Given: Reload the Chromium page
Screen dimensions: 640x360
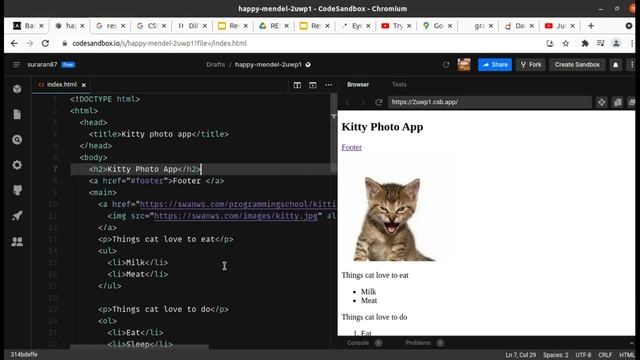Looking at the screenshot, I should (x=45, y=43).
